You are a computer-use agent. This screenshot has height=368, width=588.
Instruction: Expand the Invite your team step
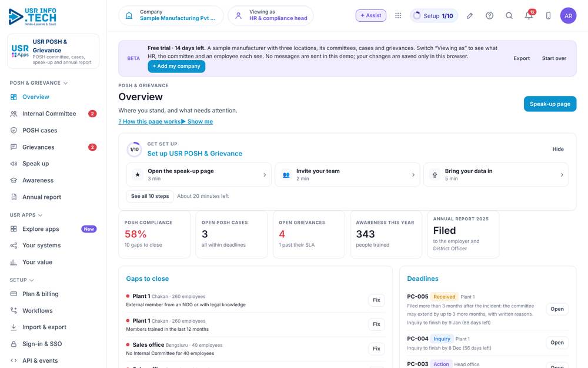(x=348, y=175)
